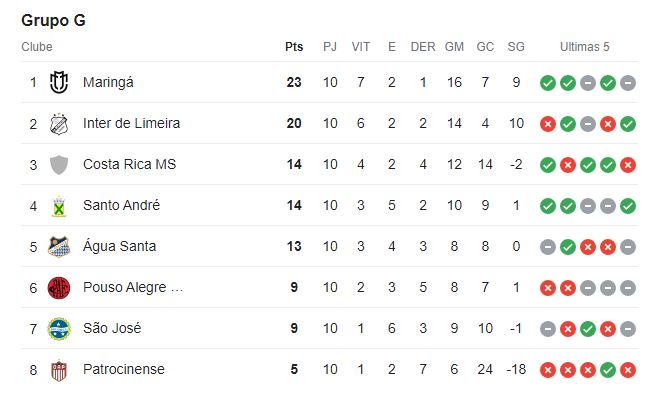Screen dimensions: 660x402
Task: Click the Grupo G heading
Action: (x=53, y=20)
